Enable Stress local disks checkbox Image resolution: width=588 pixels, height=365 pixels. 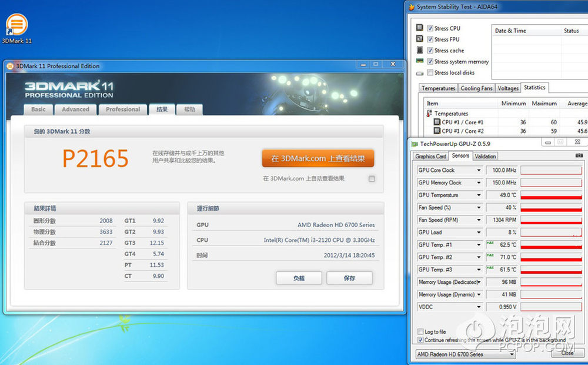(x=430, y=72)
